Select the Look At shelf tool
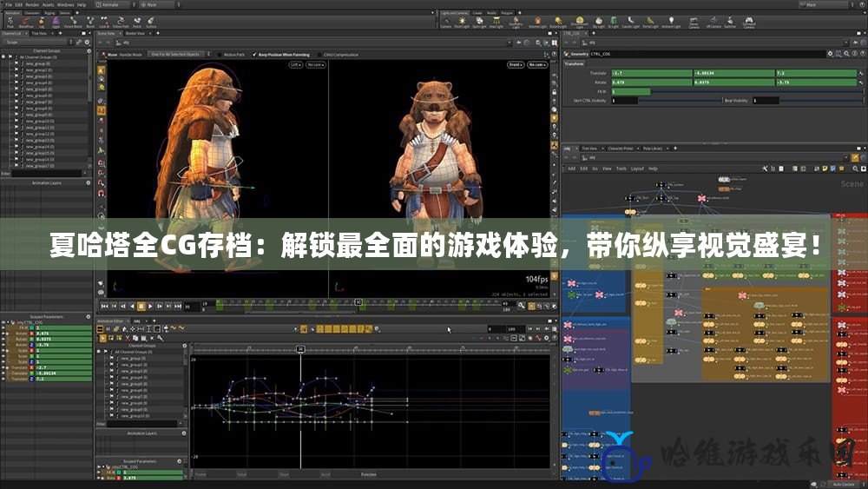Screen dimensions: 868x489 coord(105,23)
